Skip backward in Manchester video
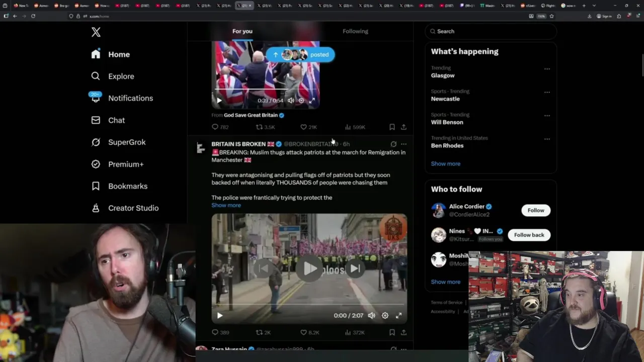Viewport: 644px width, 362px height. point(264,268)
